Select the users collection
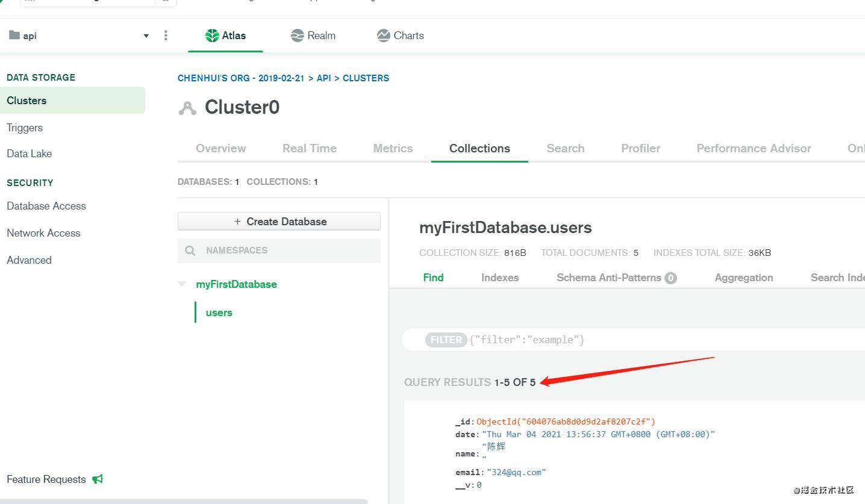Image resolution: width=865 pixels, height=504 pixels. (219, 313)
